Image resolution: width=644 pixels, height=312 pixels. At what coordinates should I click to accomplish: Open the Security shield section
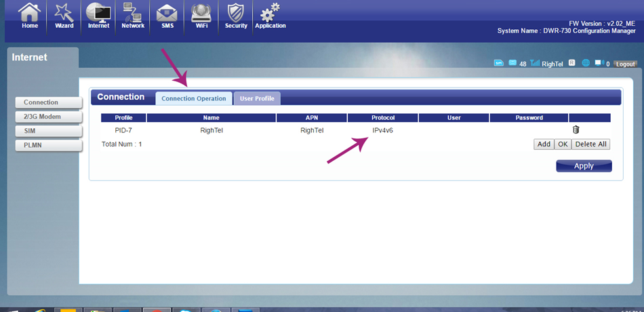pos(236,16)
